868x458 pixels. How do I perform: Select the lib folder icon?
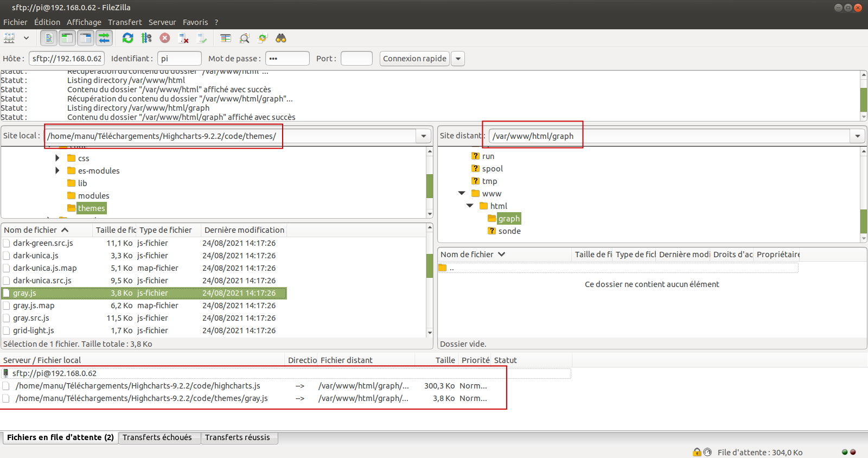point(71,183)
